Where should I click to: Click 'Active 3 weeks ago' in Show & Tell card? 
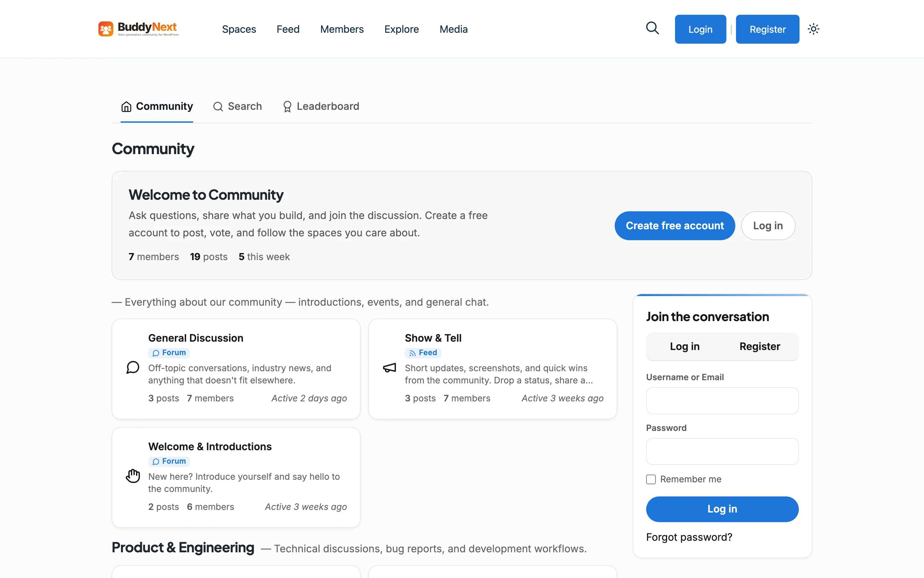pos(562,398)
